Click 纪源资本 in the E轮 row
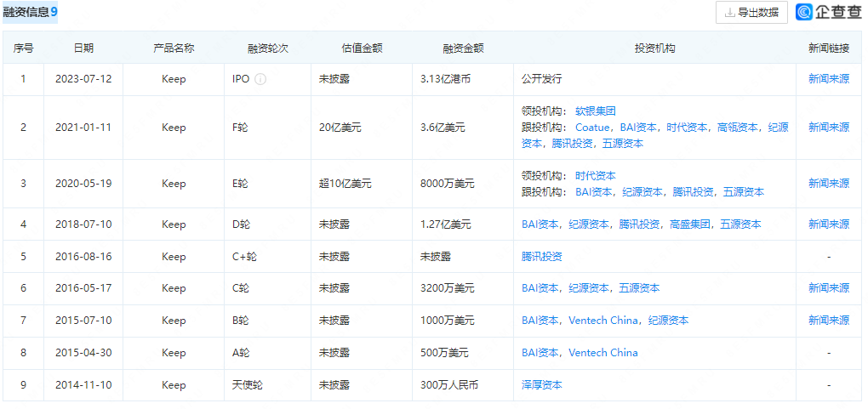The image size is (868, 409). coord(642,192)
